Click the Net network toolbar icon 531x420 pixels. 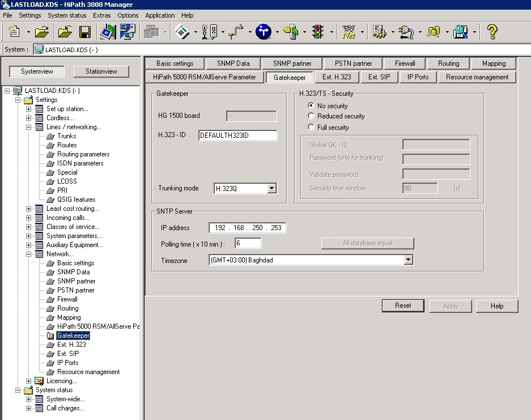click(349, 32)
